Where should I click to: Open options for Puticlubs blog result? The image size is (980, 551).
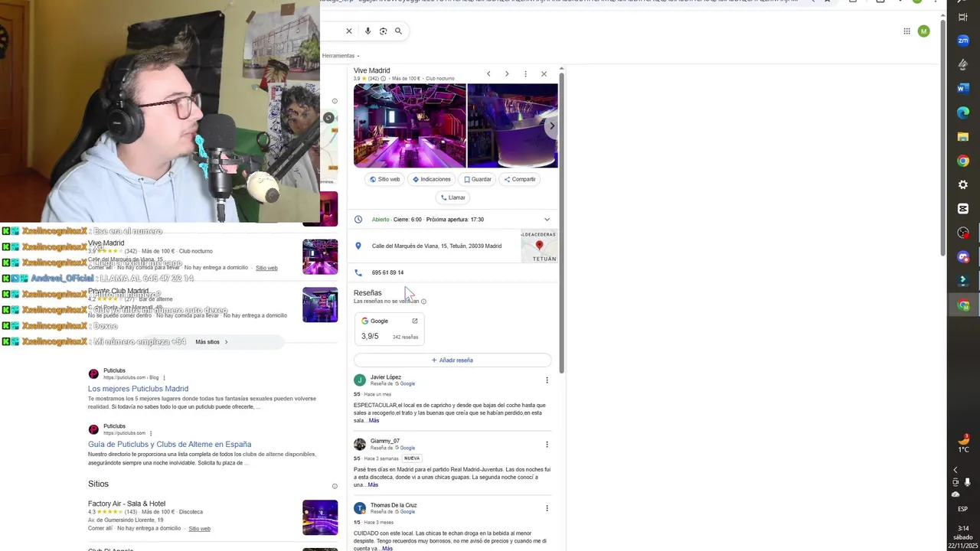[x=164, y=377]
